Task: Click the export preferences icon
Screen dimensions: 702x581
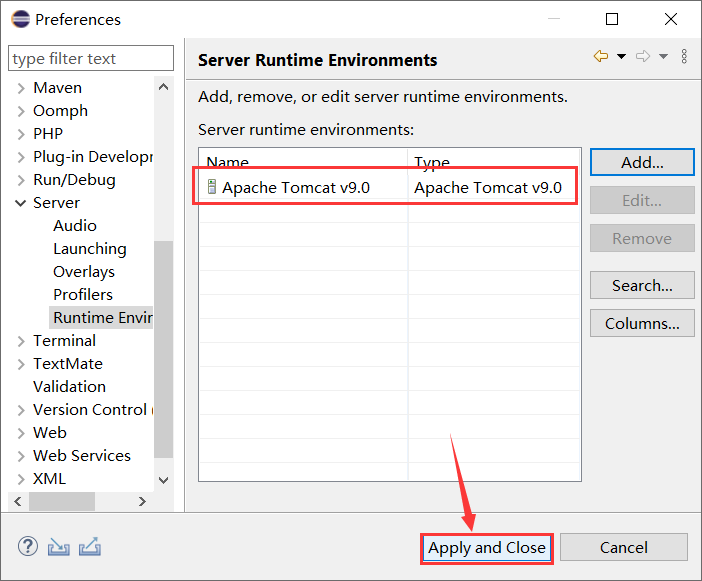Action: pos(90,547)
